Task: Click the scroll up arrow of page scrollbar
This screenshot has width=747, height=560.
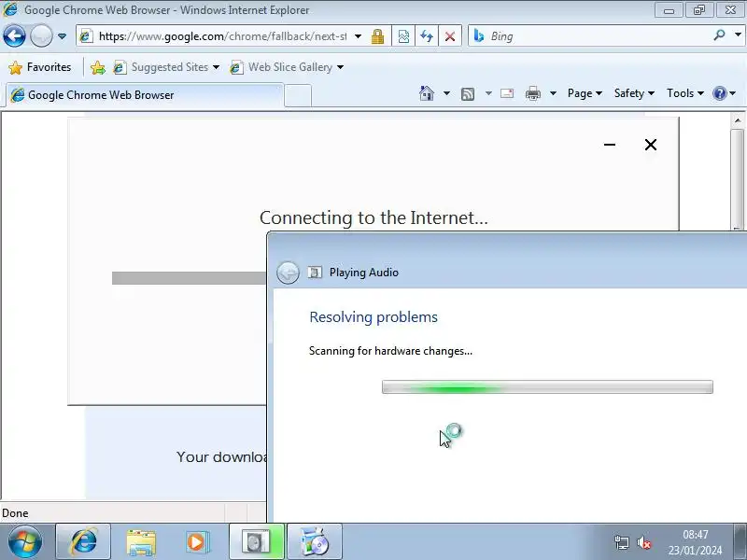Action: pyautogui.click(x=738, y=120)
